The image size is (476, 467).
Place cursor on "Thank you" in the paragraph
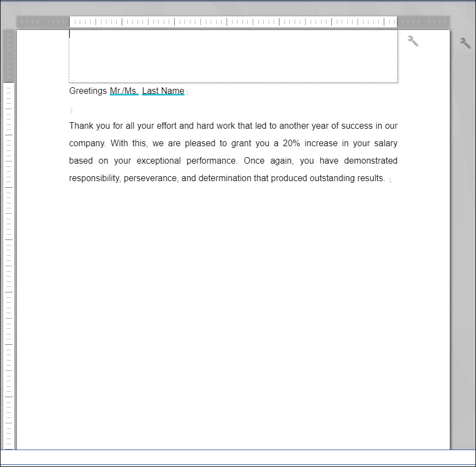87,126
